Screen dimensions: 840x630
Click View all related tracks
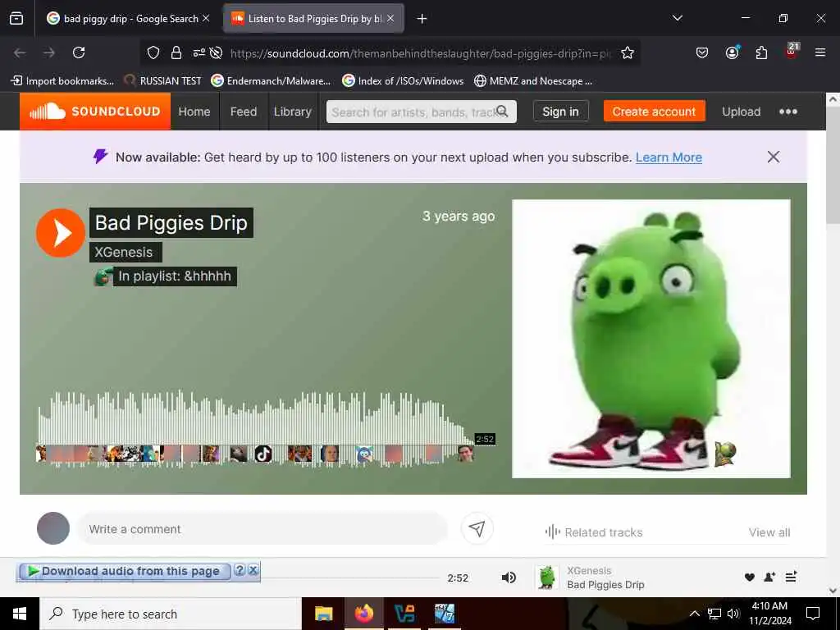tap(769, 532)
